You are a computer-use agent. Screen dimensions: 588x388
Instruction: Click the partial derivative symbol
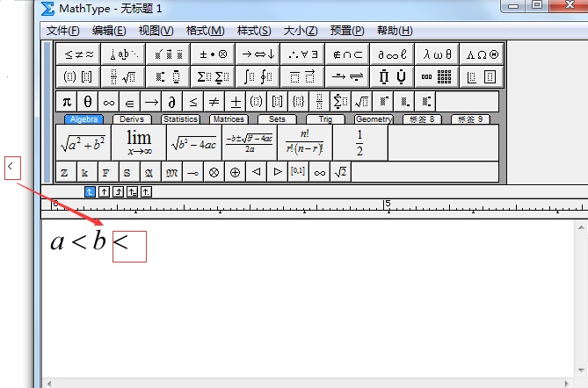coord(172,102)
